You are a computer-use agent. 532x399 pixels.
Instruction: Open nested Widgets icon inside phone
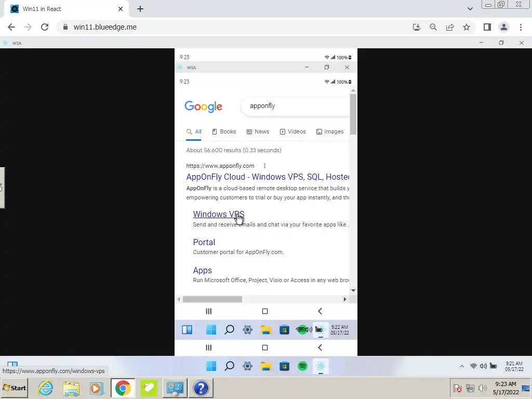(x=187, y=329)
